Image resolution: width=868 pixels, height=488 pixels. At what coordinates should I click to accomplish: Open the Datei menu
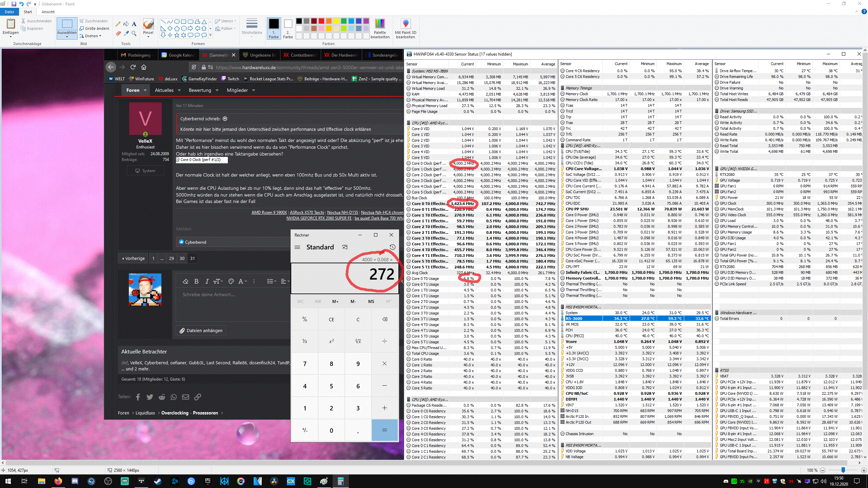coord(9,12)
